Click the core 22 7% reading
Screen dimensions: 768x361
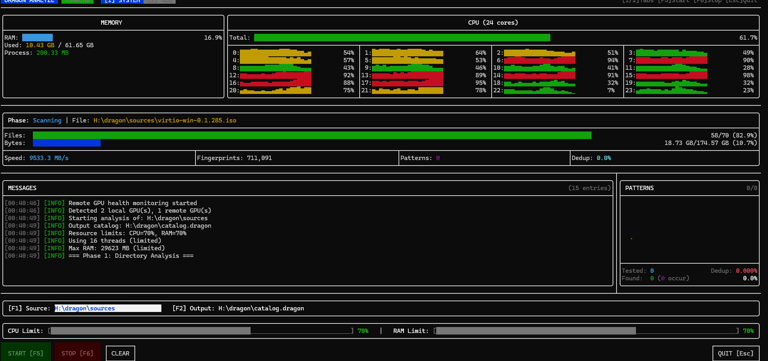point(612,91)
